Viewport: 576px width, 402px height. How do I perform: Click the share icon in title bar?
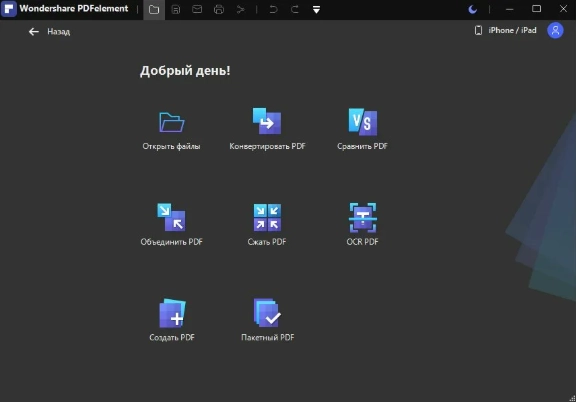click(x=240, y=10)
